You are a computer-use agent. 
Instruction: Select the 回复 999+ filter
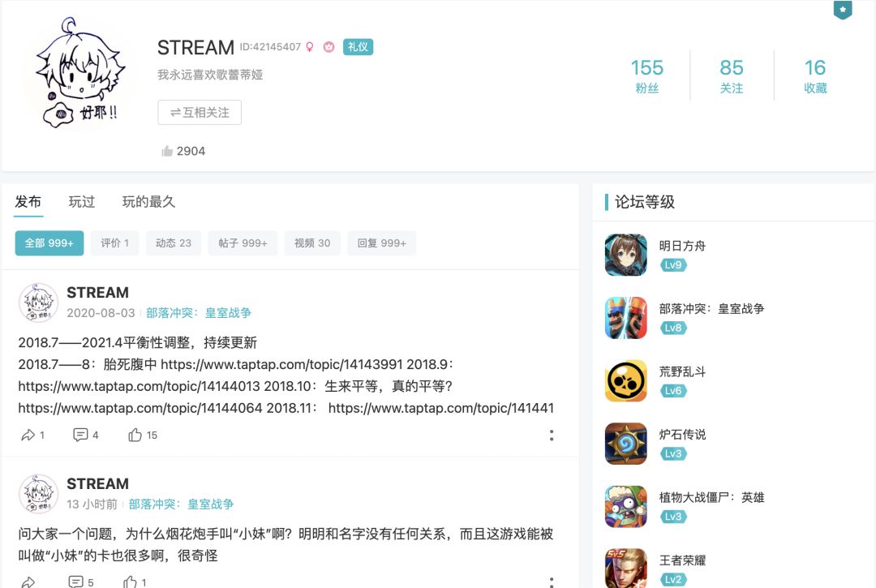381,243
